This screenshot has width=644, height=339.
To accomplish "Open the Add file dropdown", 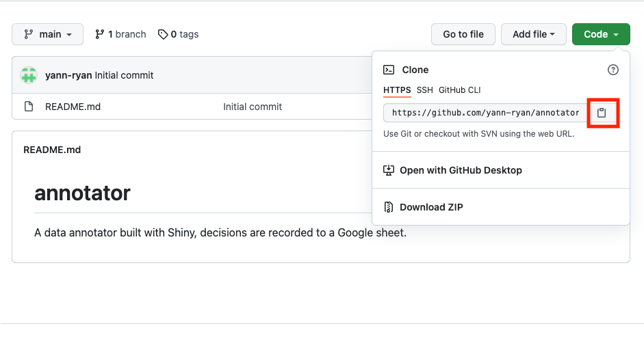I will coord(534,34).
